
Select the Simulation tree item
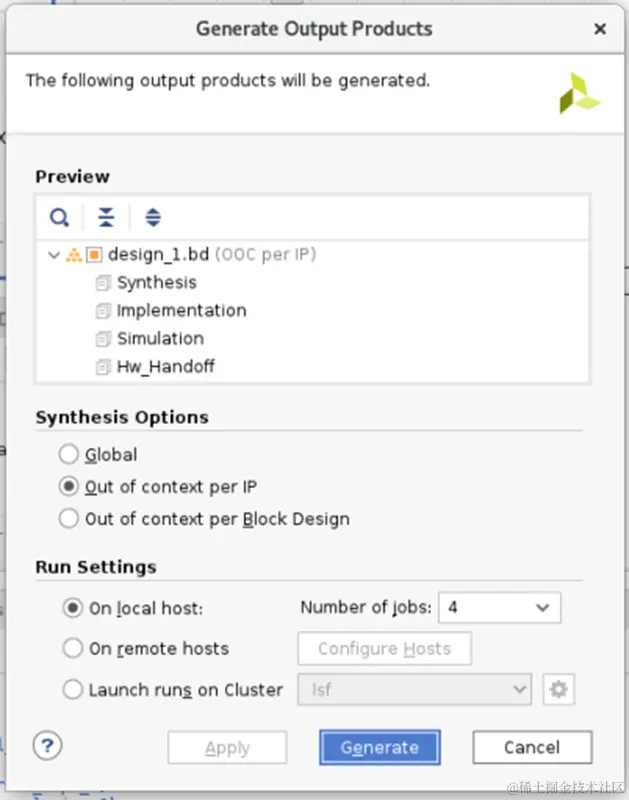click(x=160, y=339)
